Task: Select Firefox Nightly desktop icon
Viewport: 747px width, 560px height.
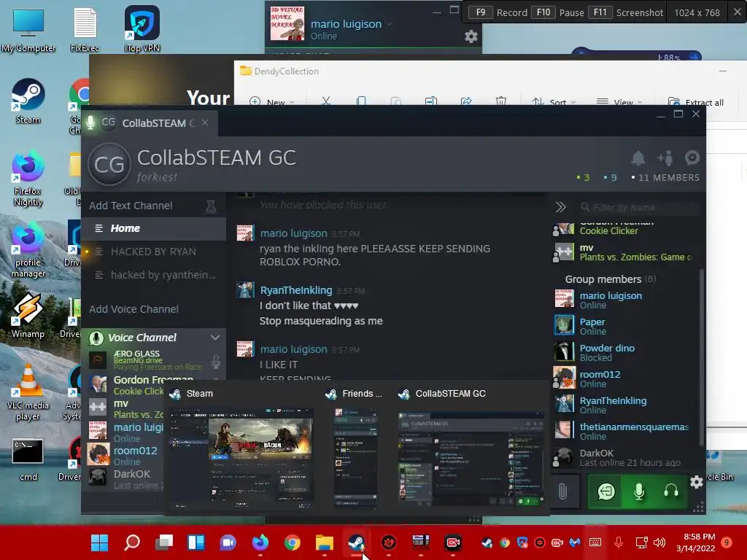Action: (x=28, y=178)
